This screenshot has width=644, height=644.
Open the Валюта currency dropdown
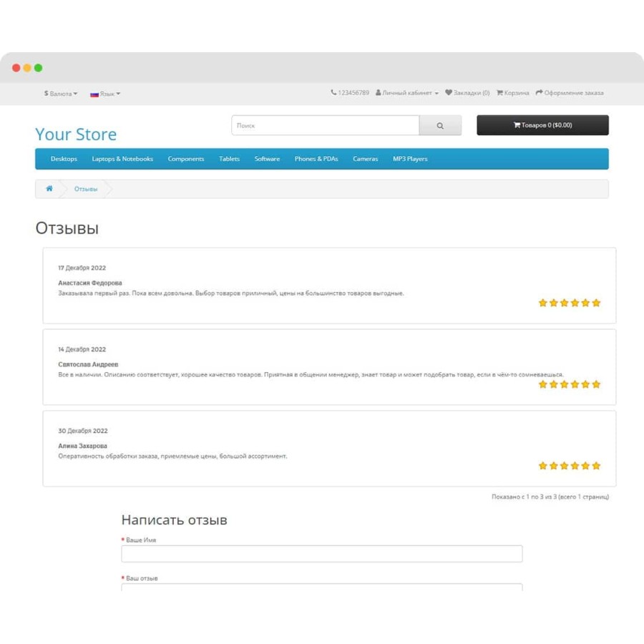[61, 94]
